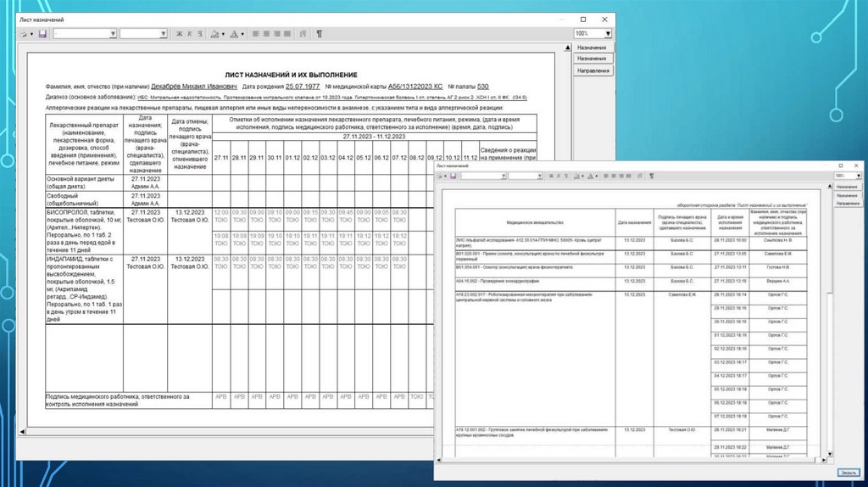The image size is (868, 487).
Task: Open the font size combo box in the small window
Action: tap(526, 176)
